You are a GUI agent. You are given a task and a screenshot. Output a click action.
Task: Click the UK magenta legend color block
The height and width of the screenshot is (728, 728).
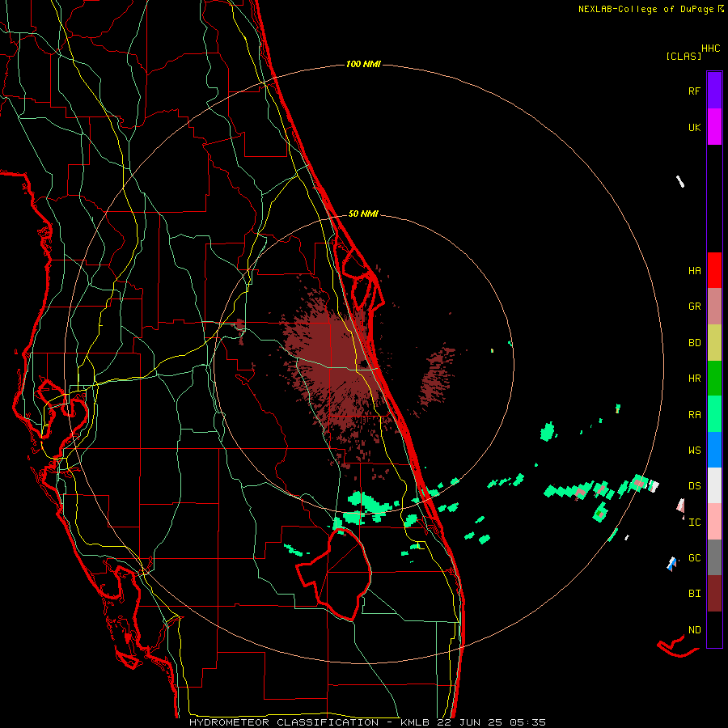coord(714,127)
